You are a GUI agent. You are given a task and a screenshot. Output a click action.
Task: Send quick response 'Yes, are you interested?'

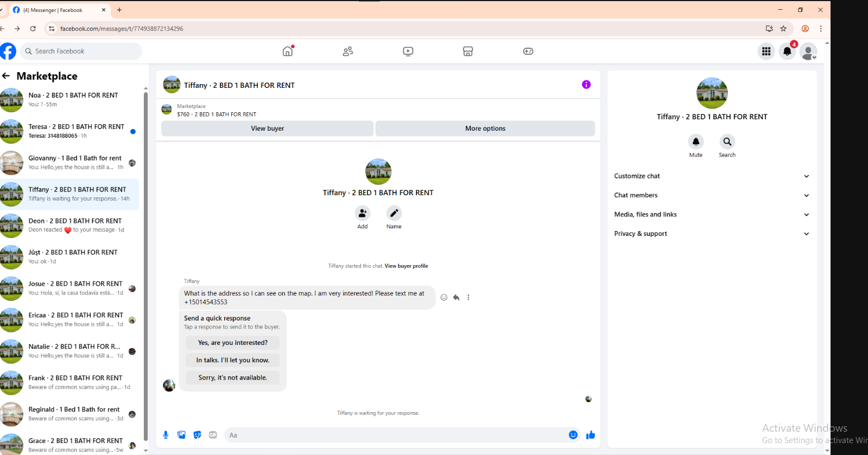tap(233, 343)
